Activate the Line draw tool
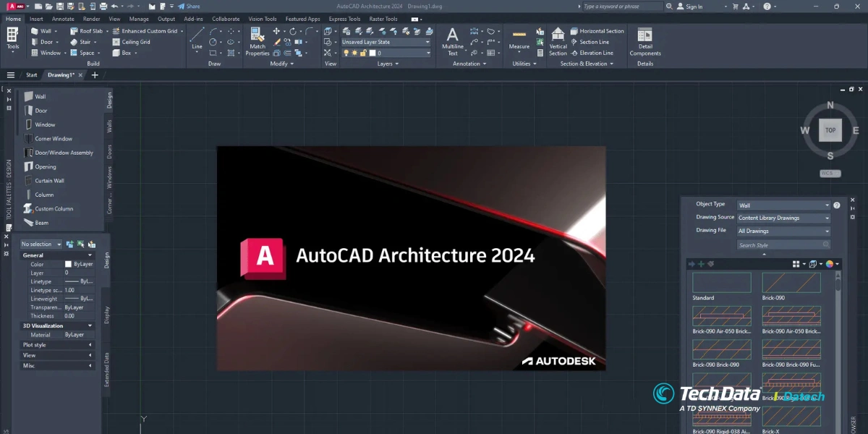868x434 pixels. click(x=197, y=39)
